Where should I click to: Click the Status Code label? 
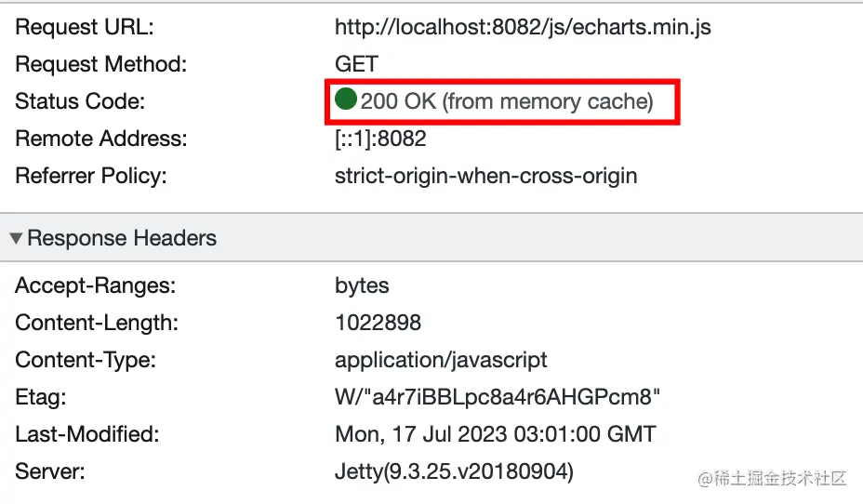pos(80,101)
